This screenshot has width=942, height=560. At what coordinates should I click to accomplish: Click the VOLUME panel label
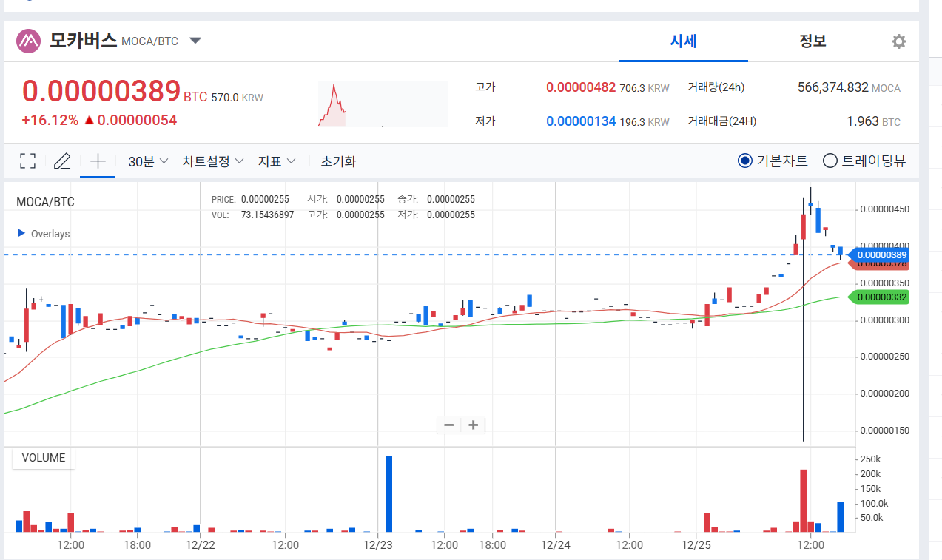44,458
